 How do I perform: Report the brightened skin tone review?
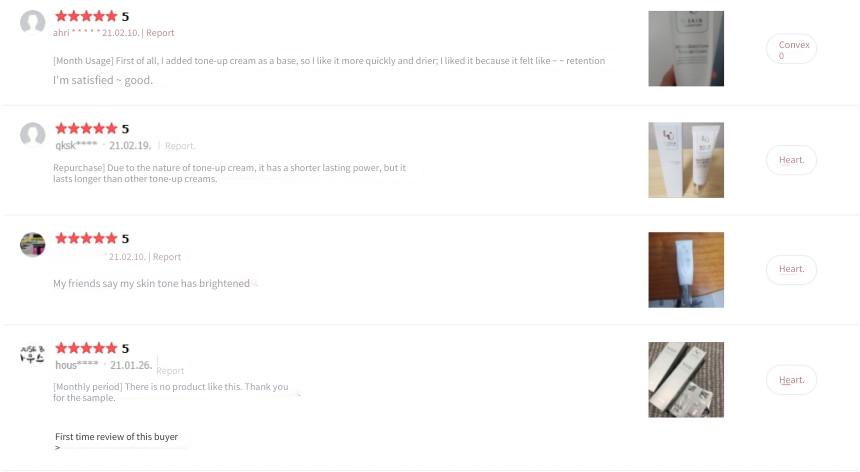coord(167,257)
